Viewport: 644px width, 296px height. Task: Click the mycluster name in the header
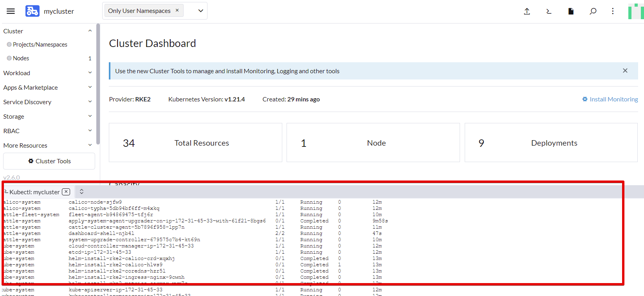(x=59, y=11)
